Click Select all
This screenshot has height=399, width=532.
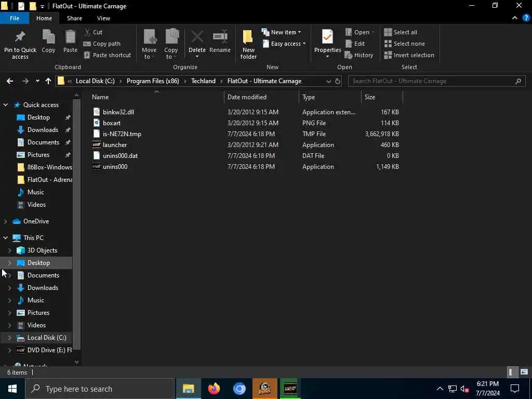point(401,32)
